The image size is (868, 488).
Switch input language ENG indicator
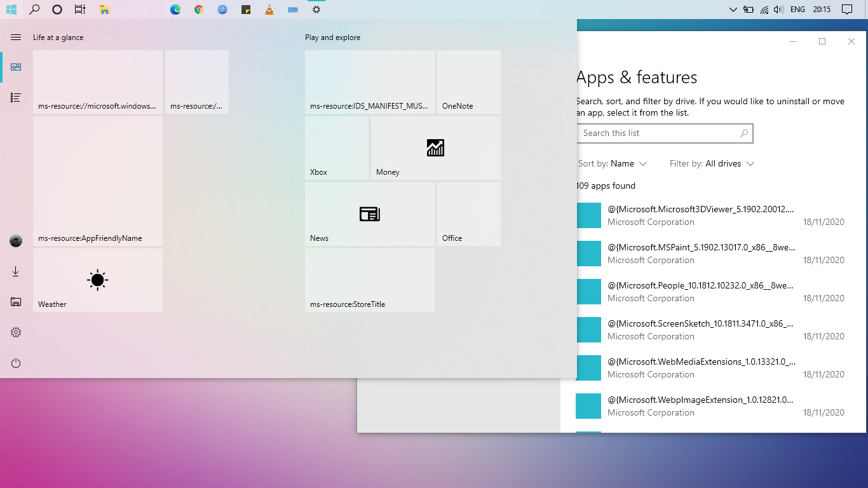[797, 10]
